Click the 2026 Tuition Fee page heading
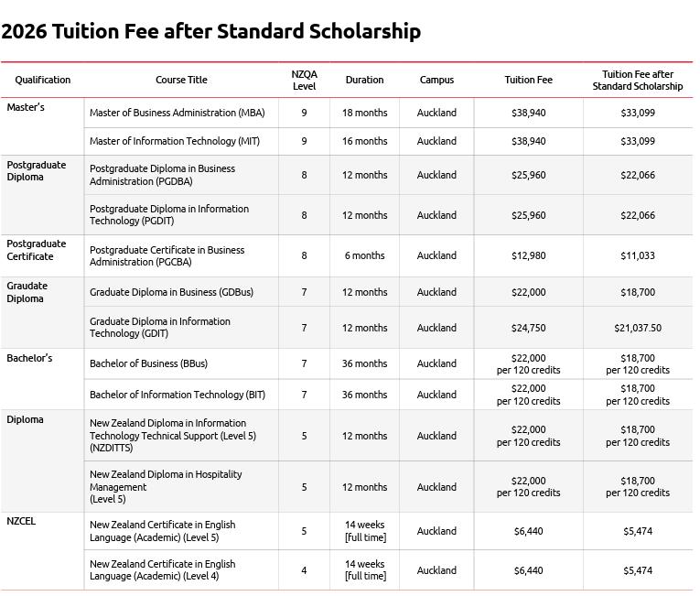The height and width of the screenshot is (596, 700). click(210, 31)
